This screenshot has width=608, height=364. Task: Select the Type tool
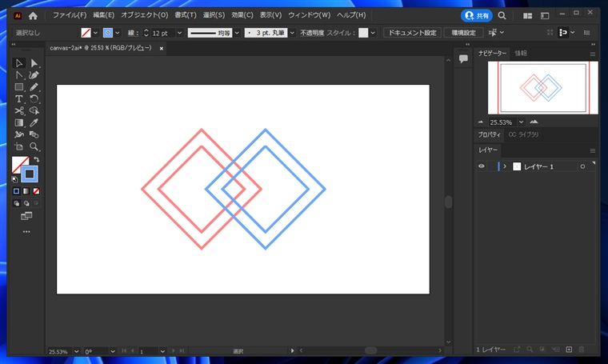[x=18, y=99]
